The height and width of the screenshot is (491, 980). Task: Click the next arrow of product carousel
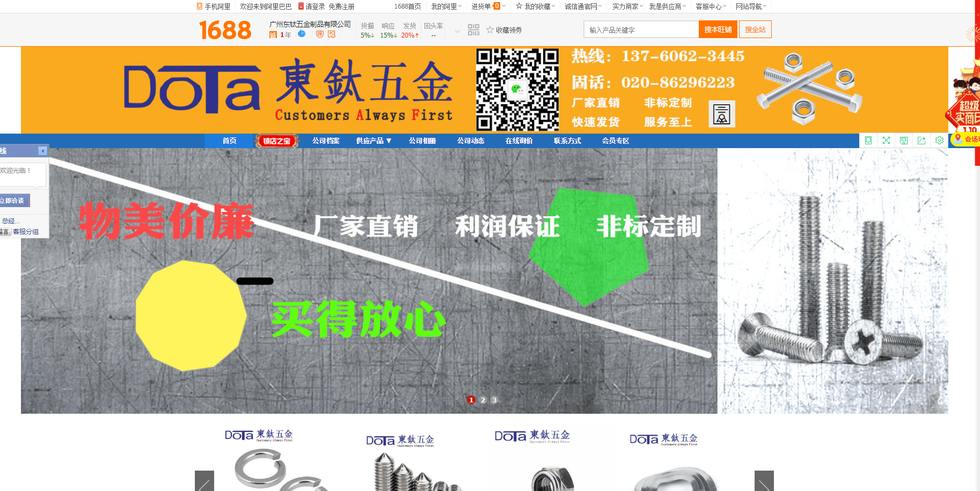(764, 481)
